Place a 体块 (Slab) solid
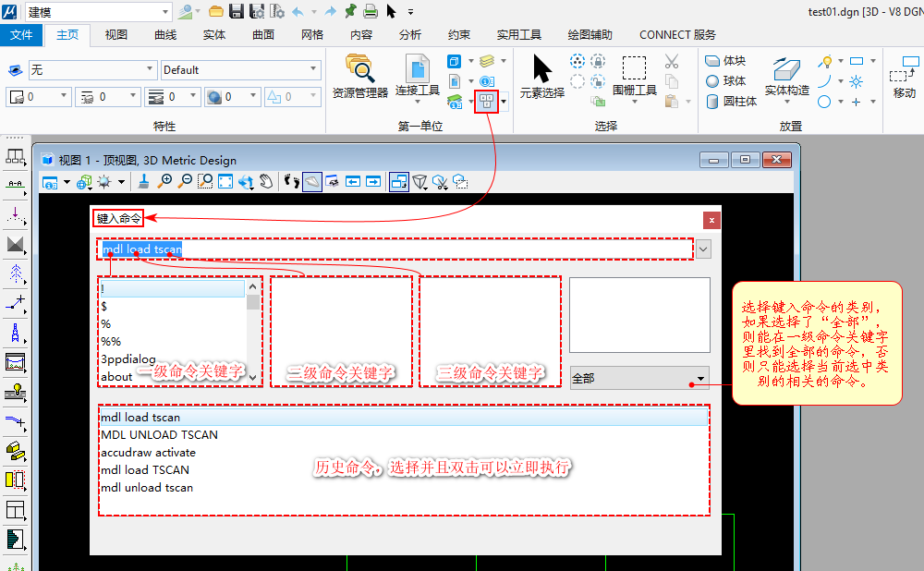Screen dimensions: 924x571 pyautogui.click(x=726, y=61)
